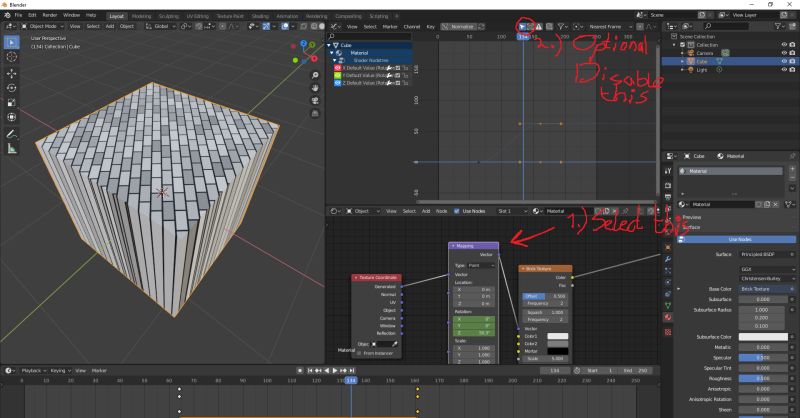Open the Object Data green triangle tab
The image size is (800, 418).
tap(668, 305)
